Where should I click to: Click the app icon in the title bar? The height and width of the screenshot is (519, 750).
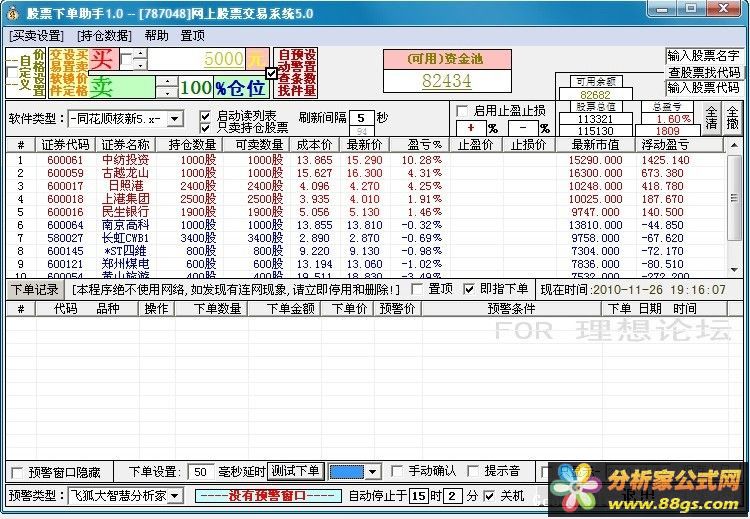click(x=12, y=13)
